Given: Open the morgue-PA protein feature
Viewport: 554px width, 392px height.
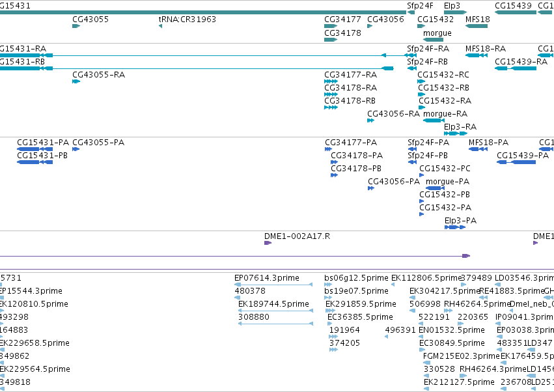Looking at the screenshot, I should [435, 188].
